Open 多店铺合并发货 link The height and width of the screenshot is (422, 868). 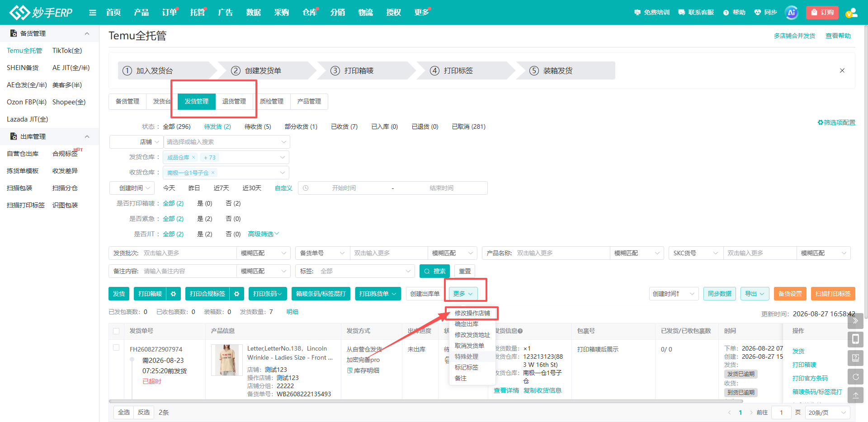click(794, 36)
